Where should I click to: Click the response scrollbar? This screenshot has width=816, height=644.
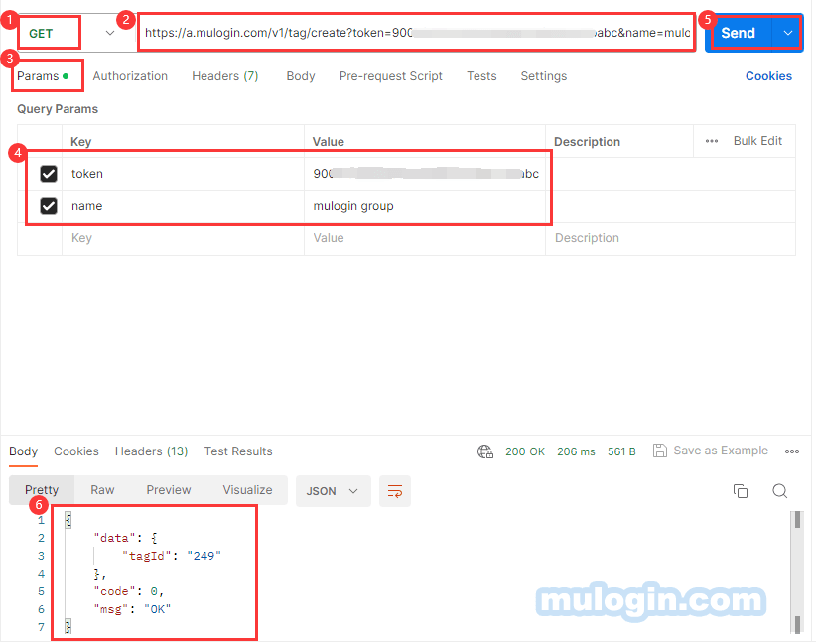point(797,573)
